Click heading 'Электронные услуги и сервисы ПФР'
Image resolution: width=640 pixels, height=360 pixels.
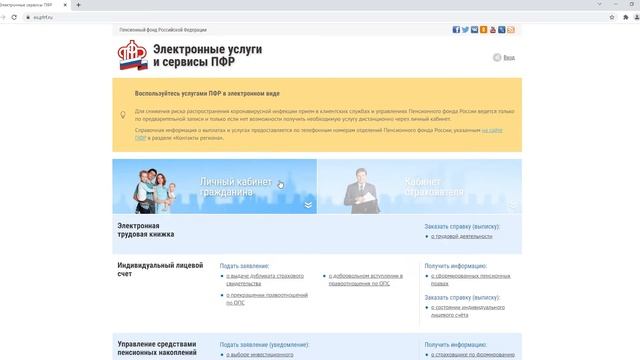[207, 55]
